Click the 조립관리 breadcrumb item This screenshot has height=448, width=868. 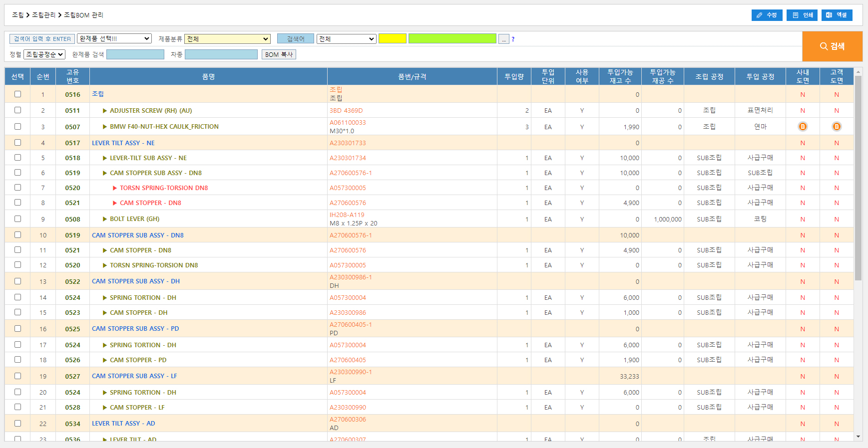pos(43,15)
